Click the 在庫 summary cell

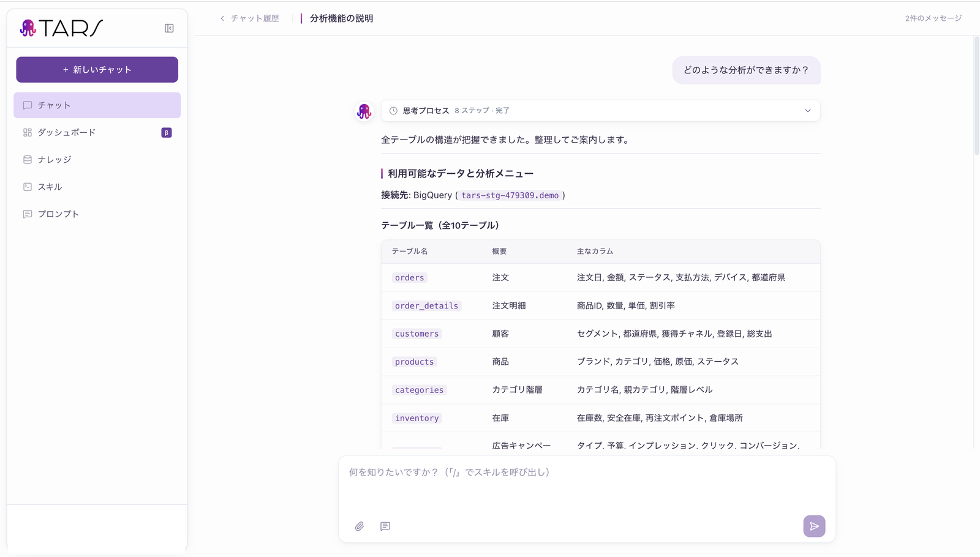point(500,418)
